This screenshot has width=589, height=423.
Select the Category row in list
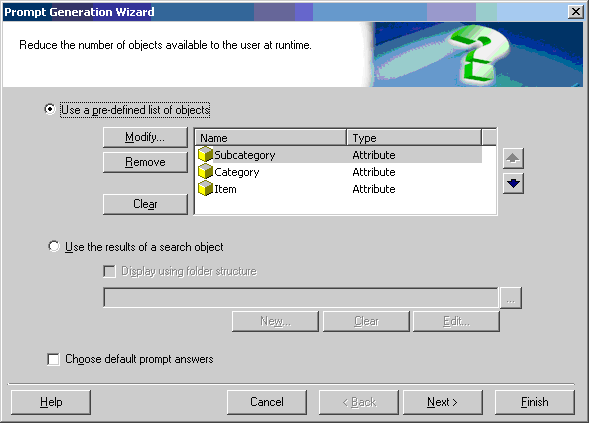(x=338, y=172)
